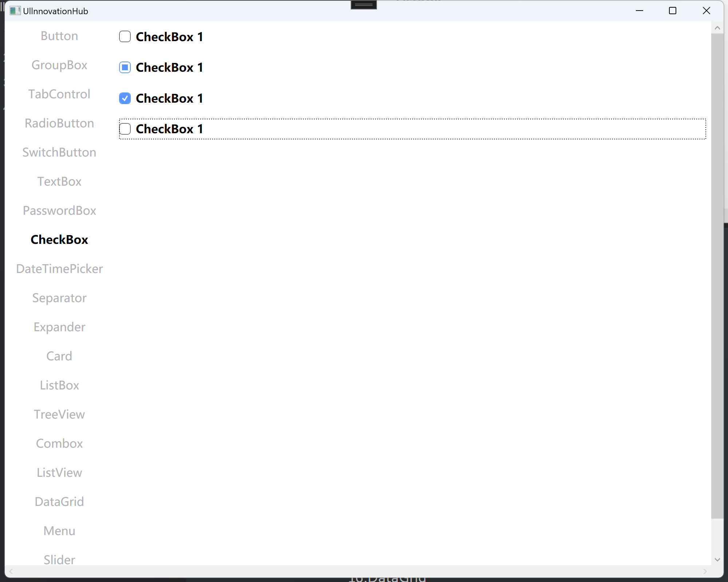The width and height of the screenshot is (728, 582).
Task: Maximize the UIInnovationHub window
Action: click(x=673, y=11)
